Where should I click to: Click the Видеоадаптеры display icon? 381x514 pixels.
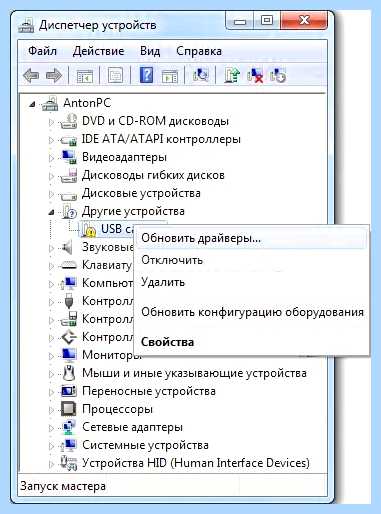point(69,157)
